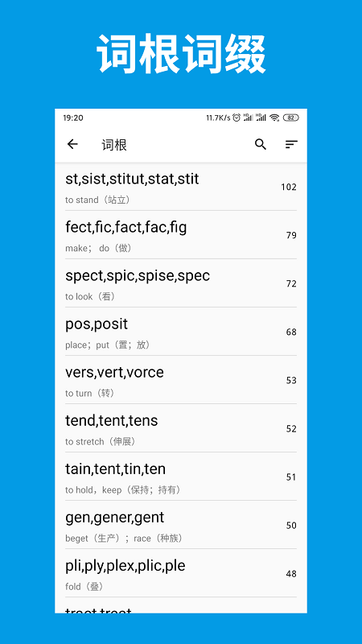The image size is (362, 644).
Task: Open search with magnifier icon
Action: tap(261, 144)
